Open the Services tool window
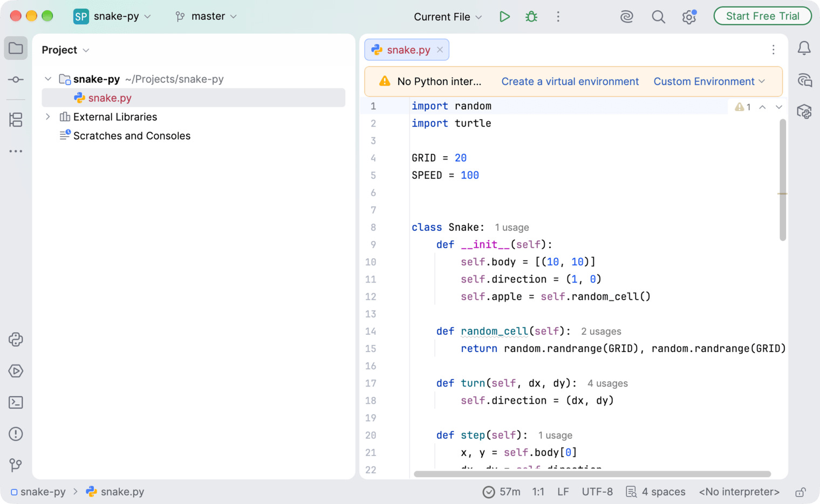Screen dimensions: 820x504 click(x=16, y=371)
